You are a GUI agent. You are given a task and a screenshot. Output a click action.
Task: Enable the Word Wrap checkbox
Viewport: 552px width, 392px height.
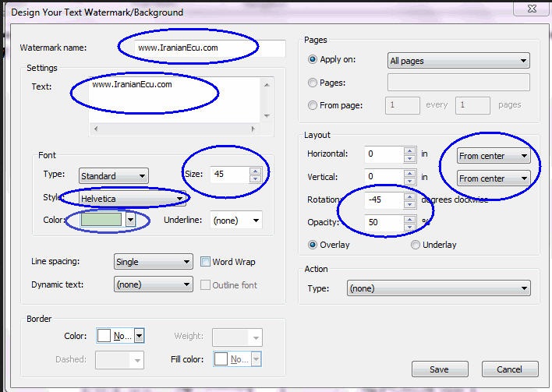pos(205,261)
